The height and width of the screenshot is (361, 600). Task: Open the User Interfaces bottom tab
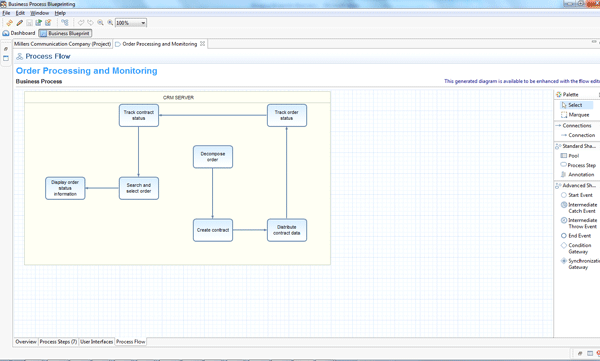(96, 341)
